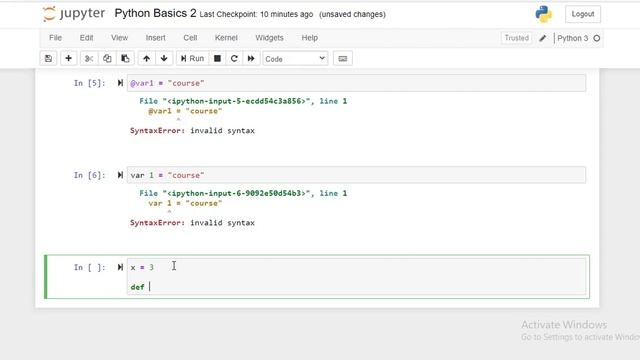
Task: Run the selected cell button
Action: point(192,58)
